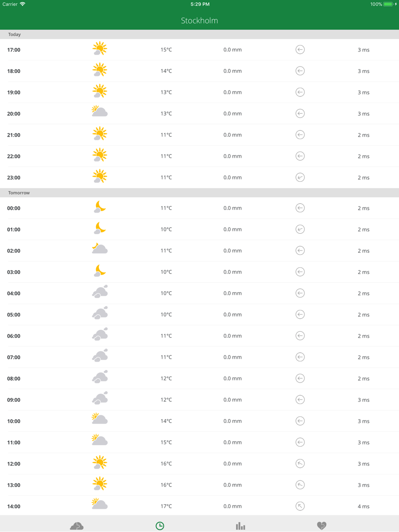399x532 pixels.
Task: Tap the 17°C temperature at 14:00
Action: 166,506
